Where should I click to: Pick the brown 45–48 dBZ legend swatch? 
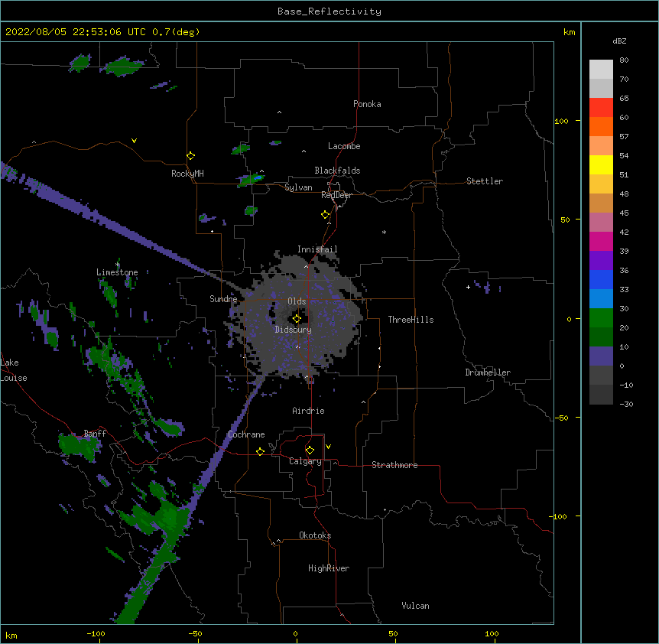601,203
